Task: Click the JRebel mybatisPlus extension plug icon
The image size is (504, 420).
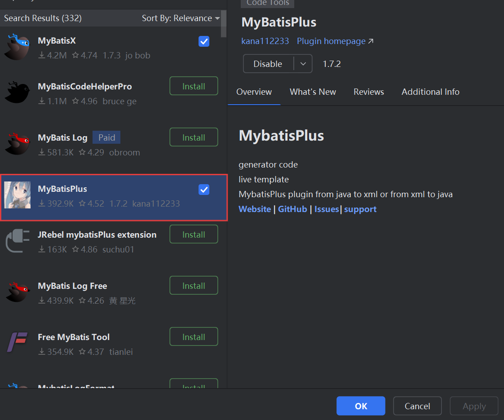Action: (x=18, y=241)
